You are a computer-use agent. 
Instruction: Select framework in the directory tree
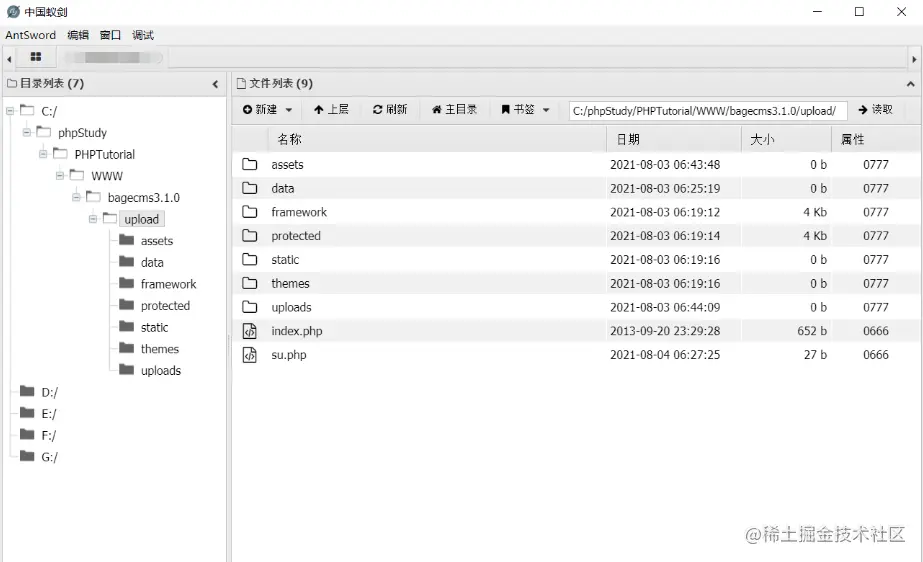pyautogui.click(x=168, y=284)
